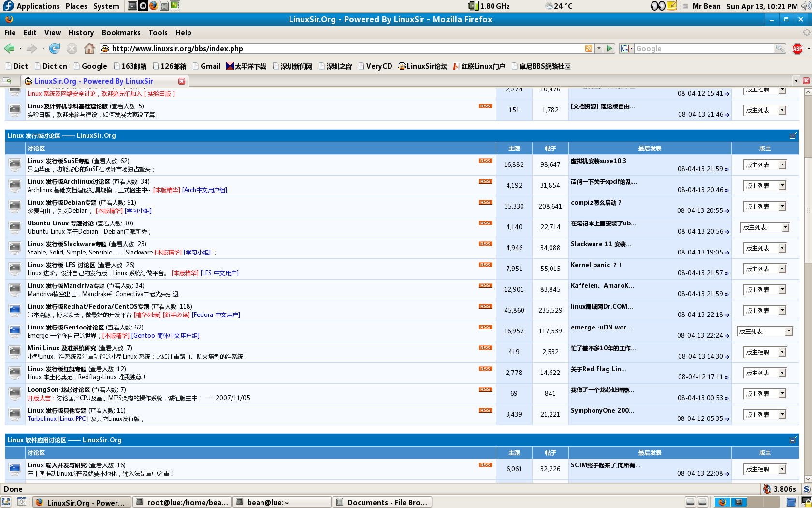This screenshot has height=508, width=812.
Task: Open the list all tabs dropdown
Action: (796, 81)
